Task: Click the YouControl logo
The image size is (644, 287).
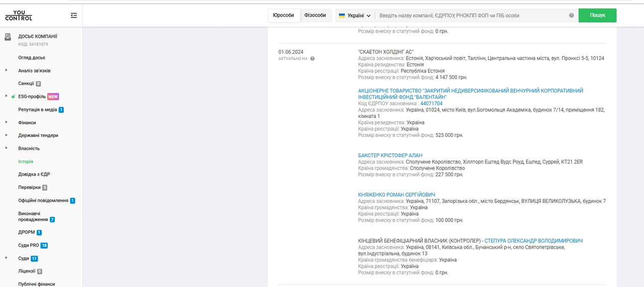Action: point(19,16)
